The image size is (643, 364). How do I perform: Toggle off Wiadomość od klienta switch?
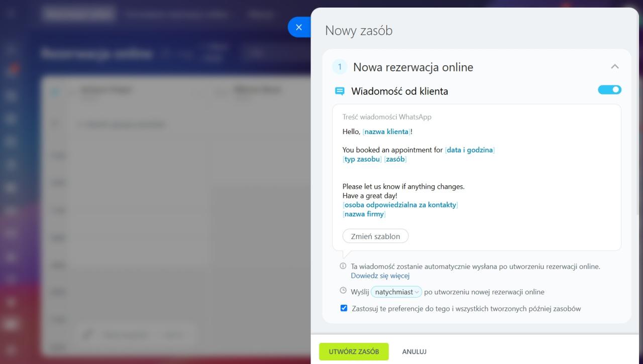coord(609,90)
